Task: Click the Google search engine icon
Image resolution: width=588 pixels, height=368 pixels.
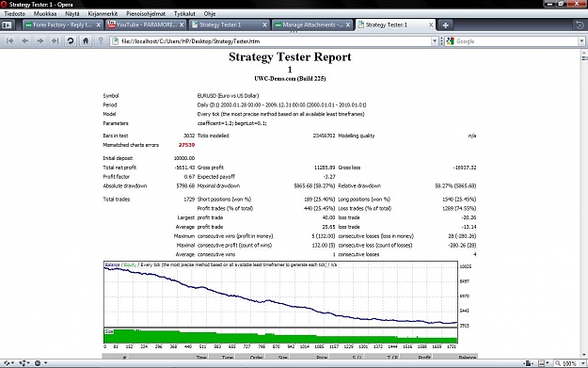Action: (x=451, y=41)
